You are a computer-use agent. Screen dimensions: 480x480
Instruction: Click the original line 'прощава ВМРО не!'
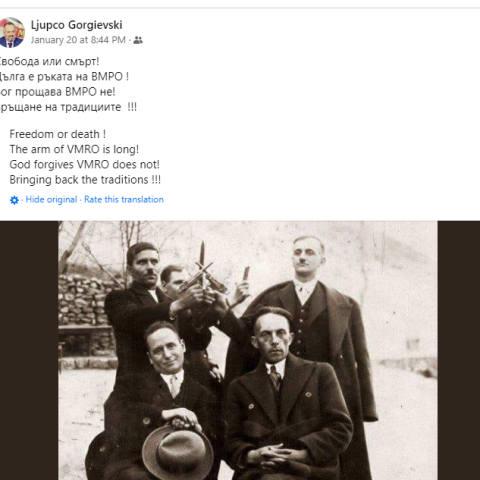(58, 92)
